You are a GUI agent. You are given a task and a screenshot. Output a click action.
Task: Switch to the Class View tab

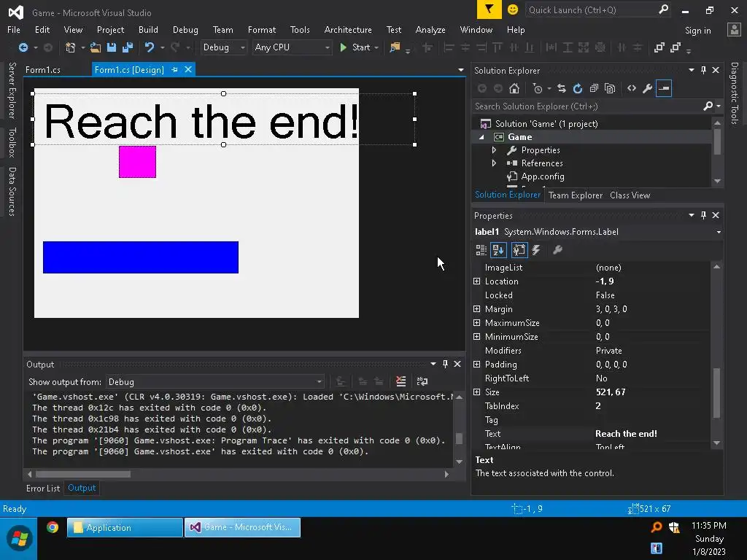coord(630,195)
